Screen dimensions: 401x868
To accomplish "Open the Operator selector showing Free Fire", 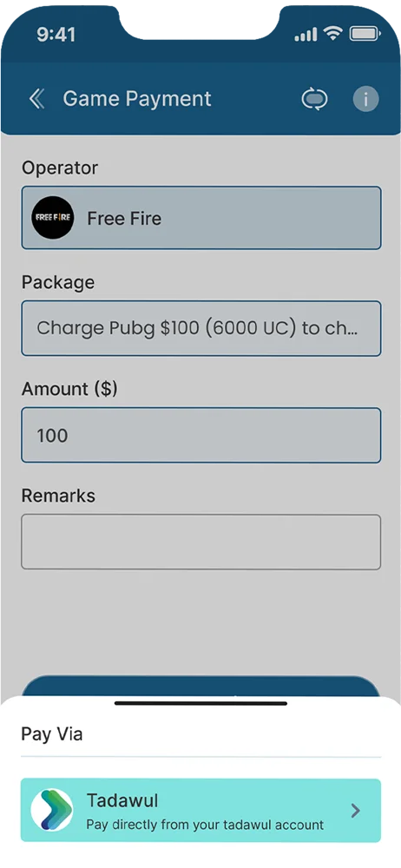I will 201,218.
